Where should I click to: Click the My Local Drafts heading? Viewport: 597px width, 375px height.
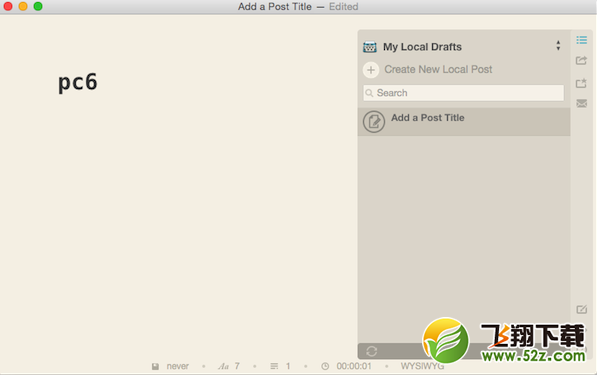click(422, 47)
